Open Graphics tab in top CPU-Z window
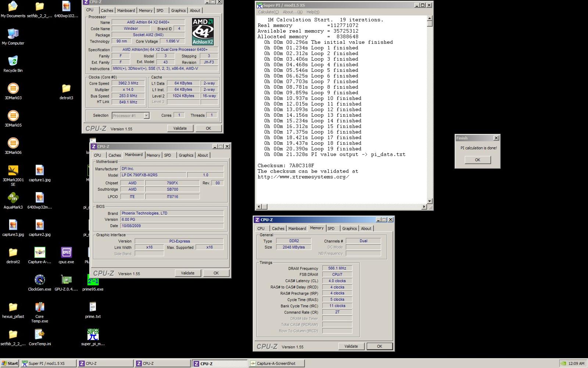Screen dimensions: 588x368 178,10
